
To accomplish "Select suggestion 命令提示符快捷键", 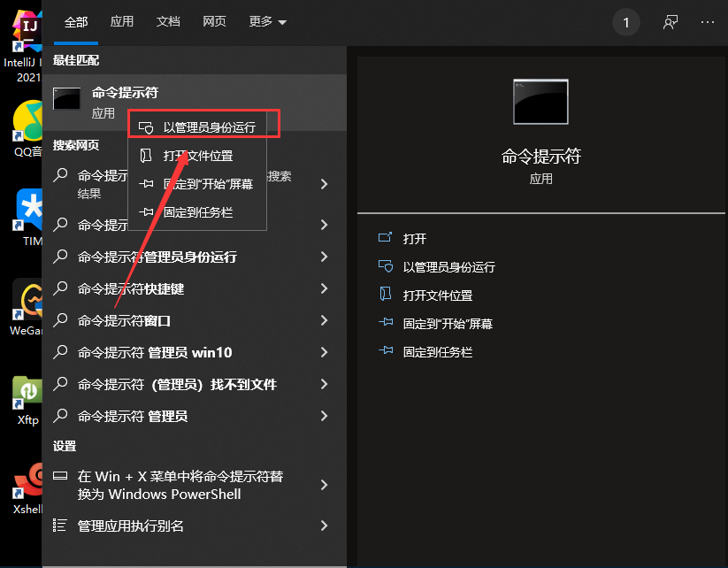I will click(131, 289).
